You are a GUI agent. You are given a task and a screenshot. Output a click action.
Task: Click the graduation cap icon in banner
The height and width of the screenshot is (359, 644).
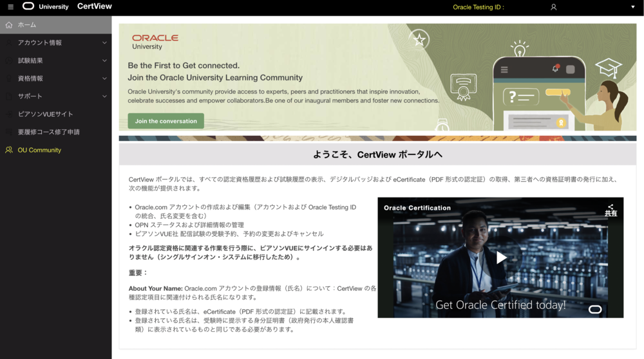(x=609, y=68)
